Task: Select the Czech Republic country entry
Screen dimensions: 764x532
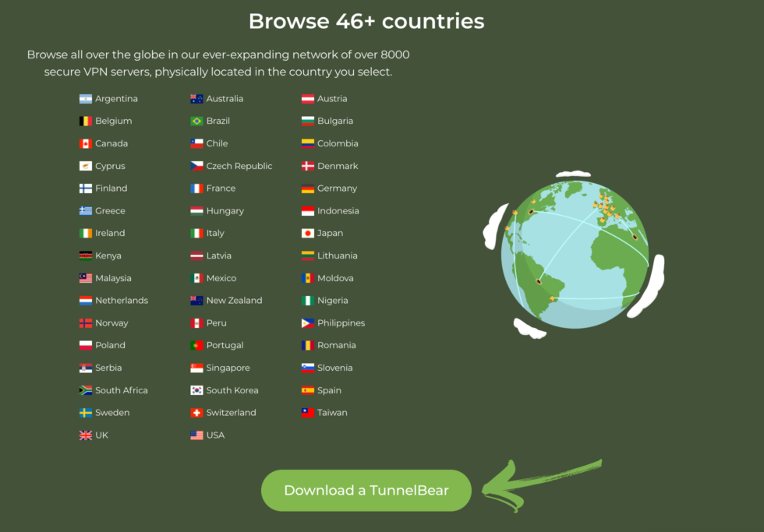Action: pyautogui.click(x=231, y=166)
